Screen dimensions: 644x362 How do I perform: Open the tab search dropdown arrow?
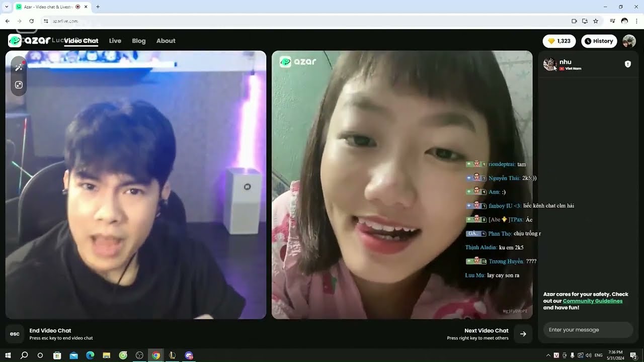(6, 7)
